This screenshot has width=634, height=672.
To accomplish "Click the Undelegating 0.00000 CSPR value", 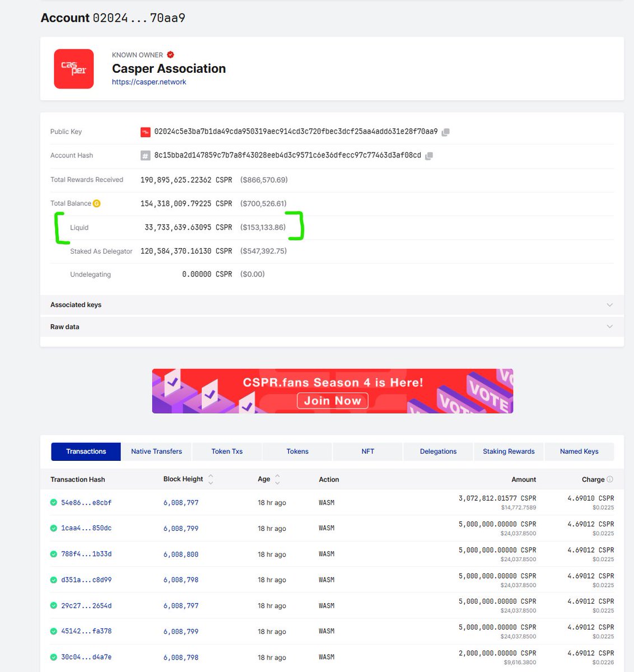I will click(207, 274).
